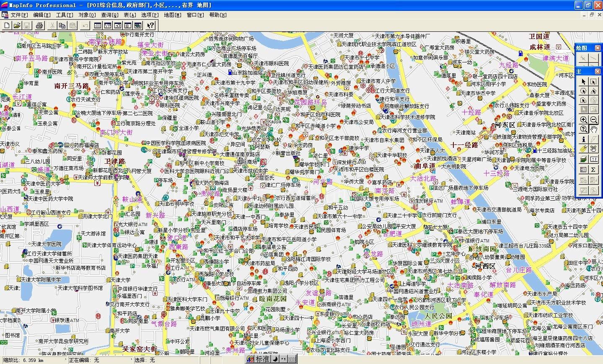Image resolution: width=603 pixels, height=364 pixels.
Task: Open a New Browser window icon
Action: click(x=98, y=26)
